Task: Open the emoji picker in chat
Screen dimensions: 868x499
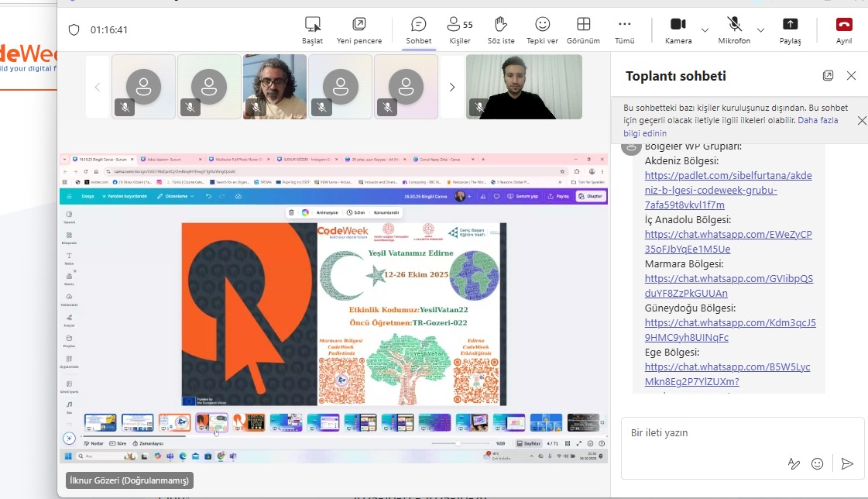Action: (817, 464)
